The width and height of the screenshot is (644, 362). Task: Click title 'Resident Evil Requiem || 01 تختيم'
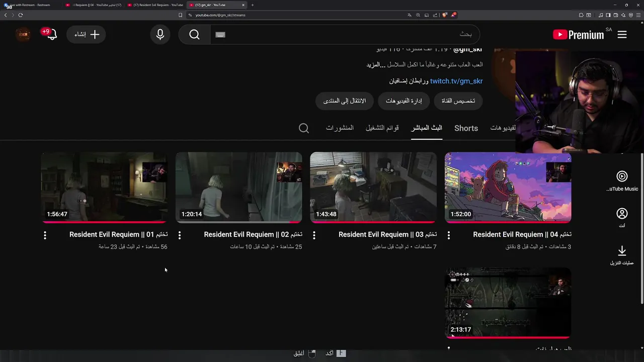point(119,234)
